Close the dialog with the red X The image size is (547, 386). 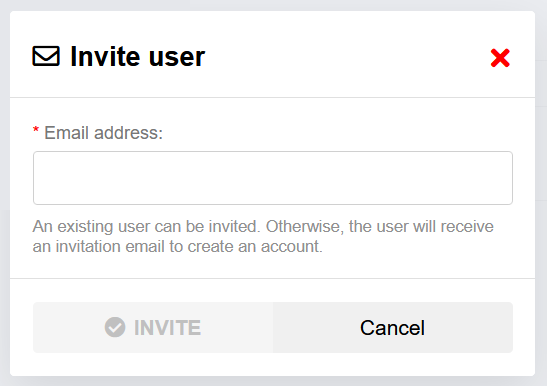tap(500, 58)
